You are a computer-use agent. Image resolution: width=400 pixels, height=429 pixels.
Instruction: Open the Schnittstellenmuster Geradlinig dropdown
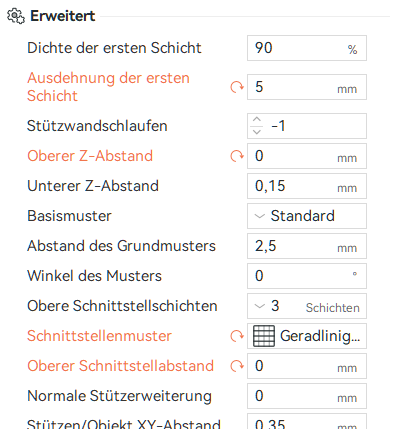click(x=307, y=336)
